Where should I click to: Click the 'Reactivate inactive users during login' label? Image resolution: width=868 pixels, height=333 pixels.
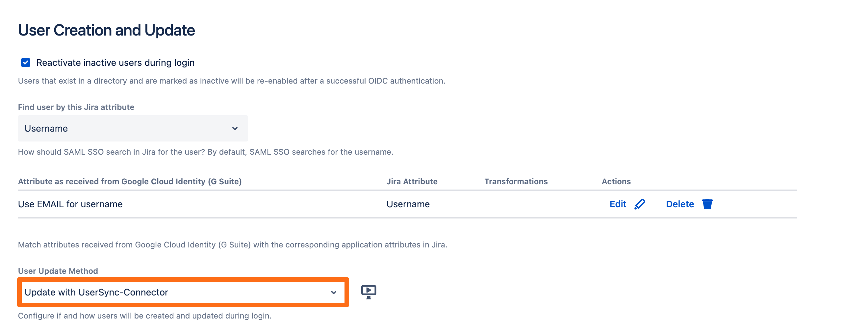point(115,63)
